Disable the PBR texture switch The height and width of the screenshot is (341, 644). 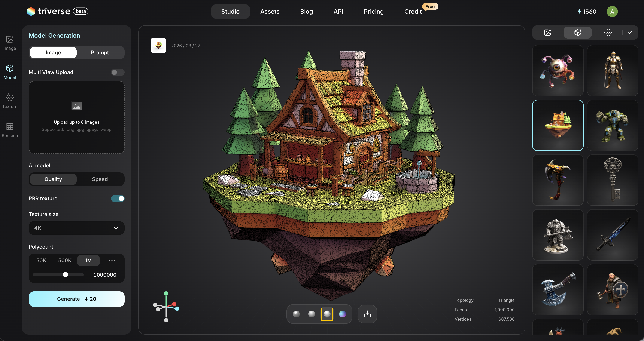pyautogui.click(x=118, y=198)
